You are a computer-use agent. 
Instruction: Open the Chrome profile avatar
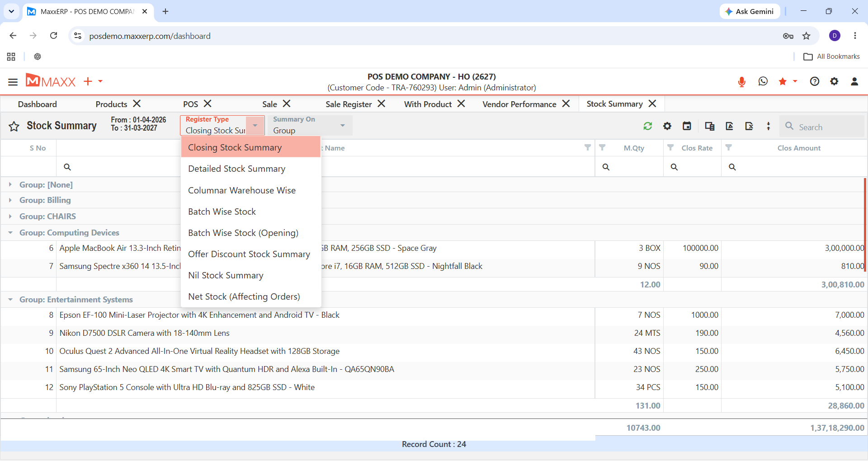(835, 36)
